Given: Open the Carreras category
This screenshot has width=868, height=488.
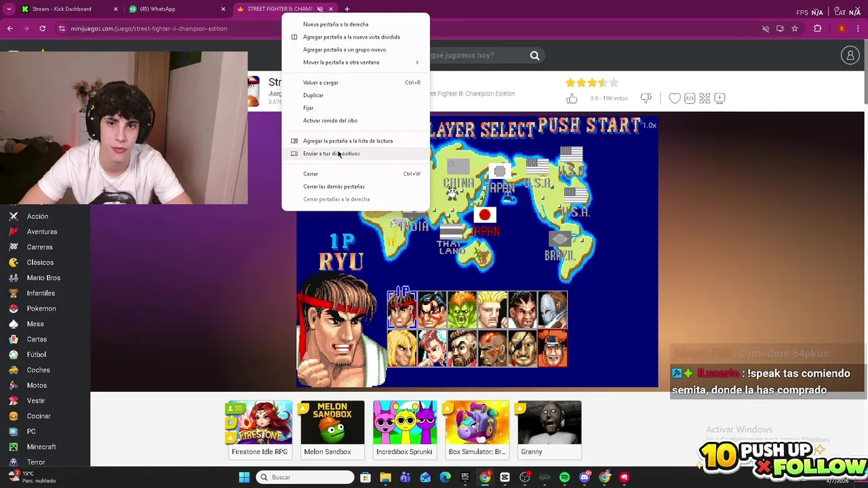Looking at the screenshot, I should pyautogui.click(x=40, y=247).
